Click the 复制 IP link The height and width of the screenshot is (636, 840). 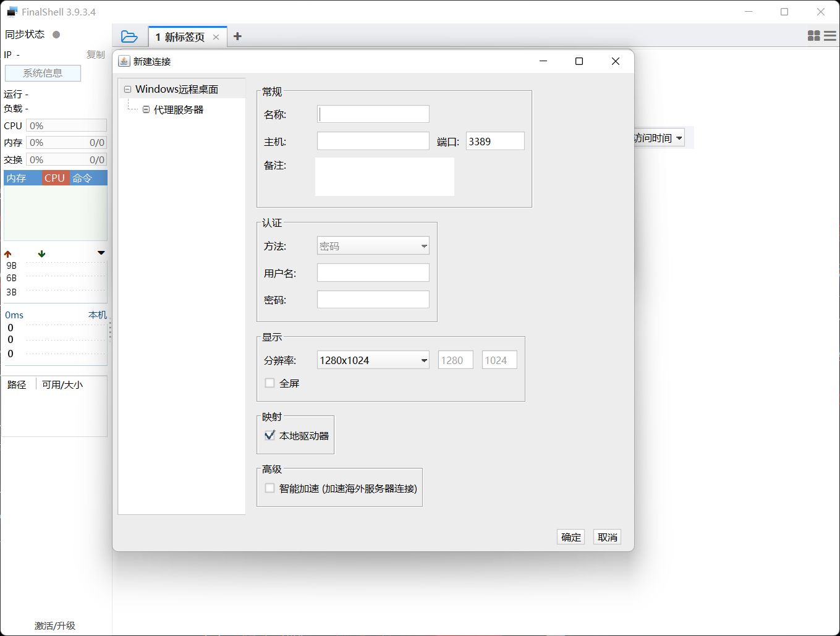click(95, 54)
